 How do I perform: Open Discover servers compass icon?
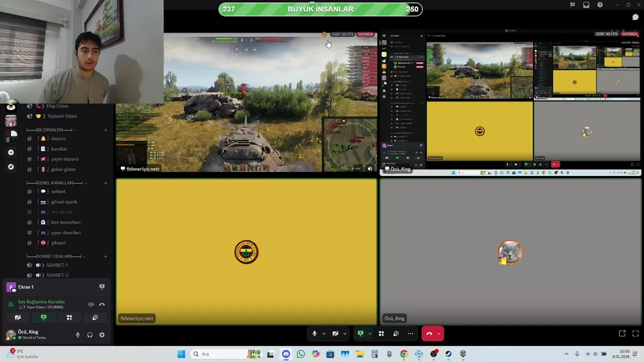pos(11,167)
